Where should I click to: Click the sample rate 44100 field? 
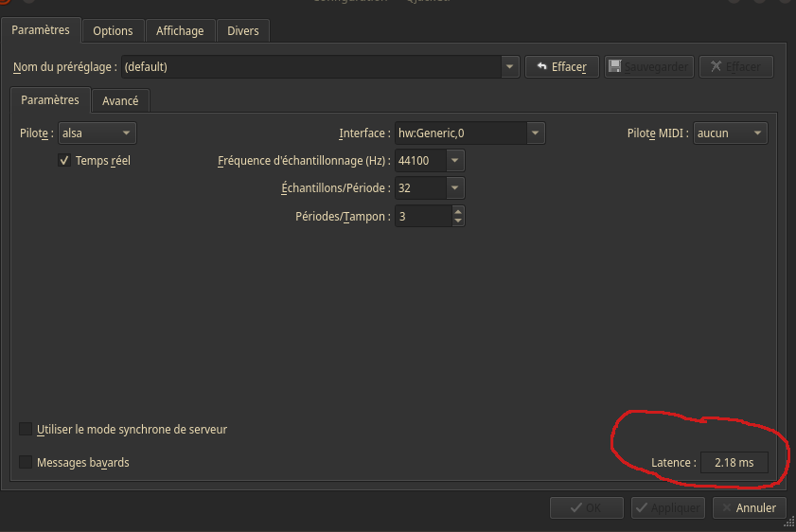pyautogui.click(x=420, y=160)
